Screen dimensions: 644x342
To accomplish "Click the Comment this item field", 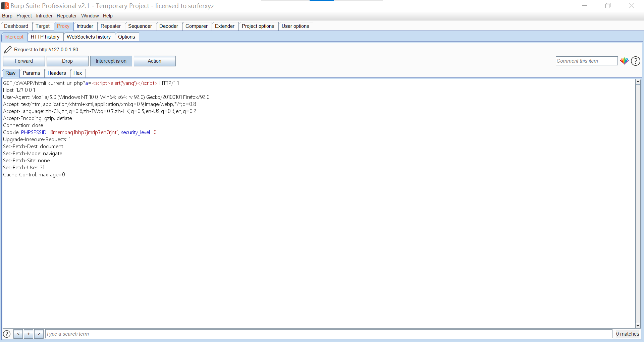I will [586, 61].
